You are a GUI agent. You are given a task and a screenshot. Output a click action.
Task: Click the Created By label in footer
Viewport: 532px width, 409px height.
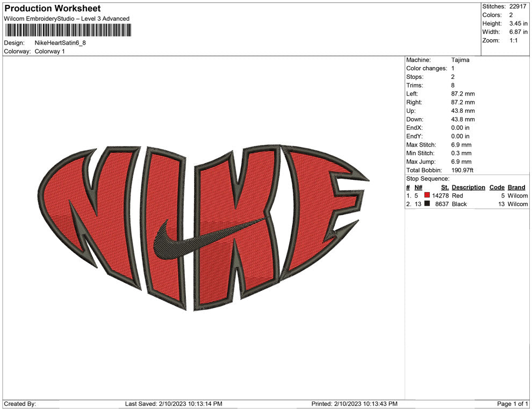20,404
